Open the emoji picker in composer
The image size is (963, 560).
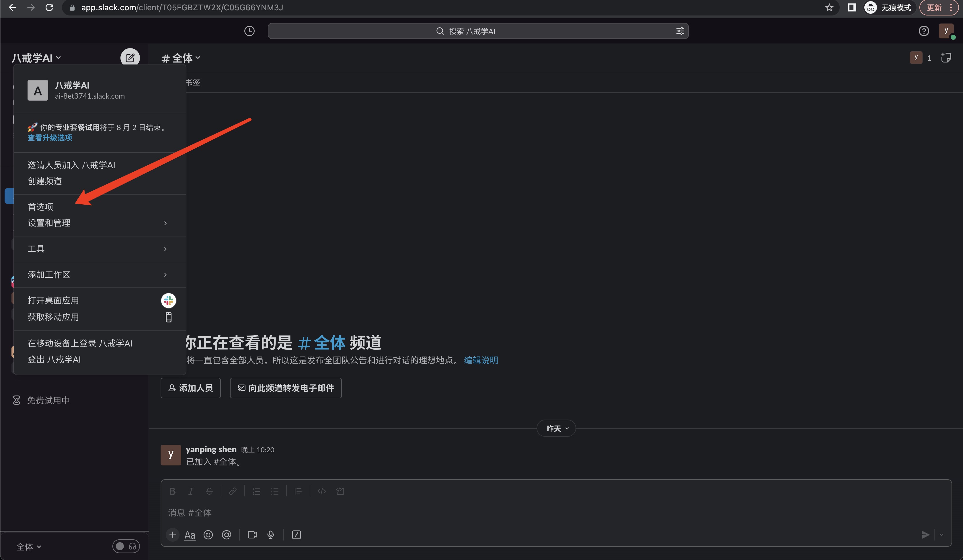click(208, 535)
